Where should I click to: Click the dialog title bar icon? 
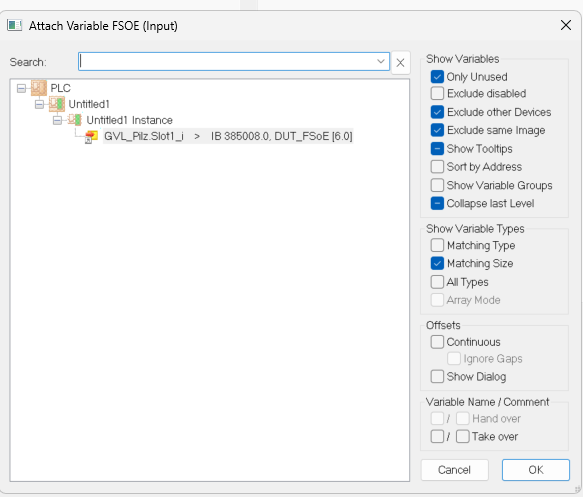coord(15,25)
